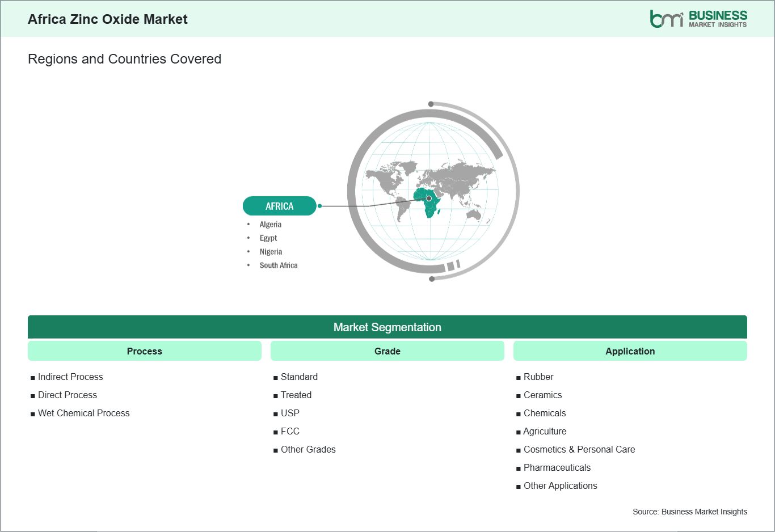Click the highlighted Africa continent on the map
The width and height of the screenshot is (775, 532).
click(x=428, y=202)
